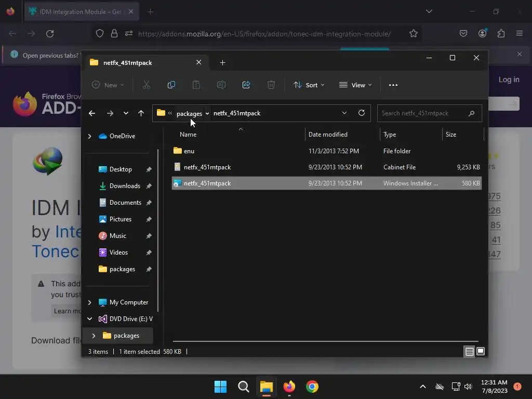Click Log in link on Firefox add-ons page
Viewport: 532px width, 399px height.
pyautogui.click(x=509, y=79)
